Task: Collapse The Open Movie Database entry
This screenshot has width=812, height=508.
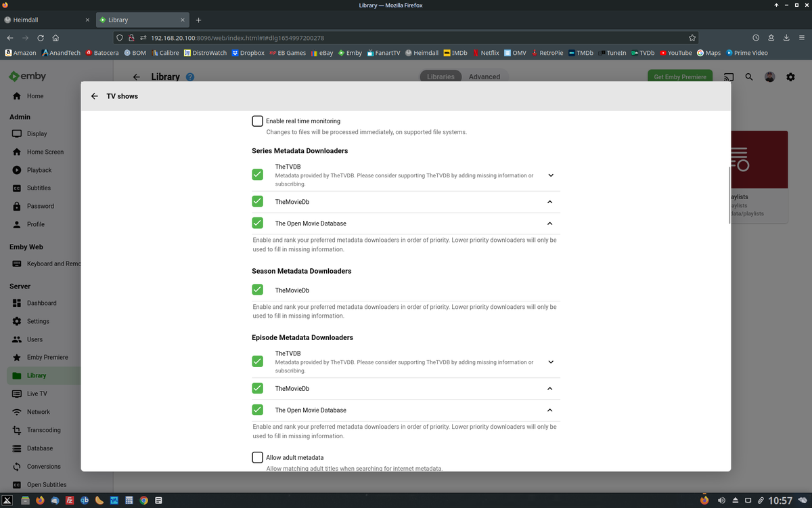Action: point(550,223)
